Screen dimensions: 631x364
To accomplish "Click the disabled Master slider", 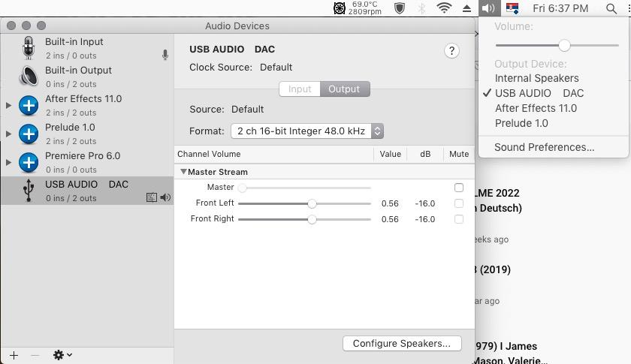I will [x=305, y=188].
